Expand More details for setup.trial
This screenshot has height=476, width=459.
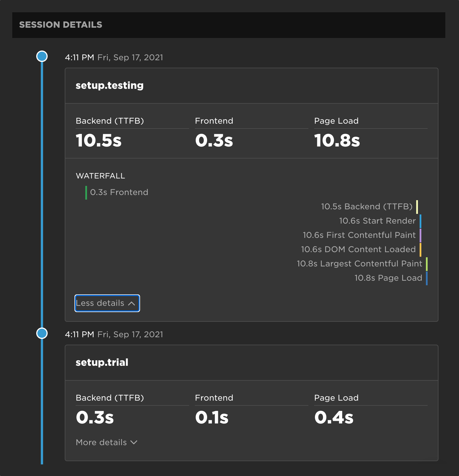tap(107, 442)
